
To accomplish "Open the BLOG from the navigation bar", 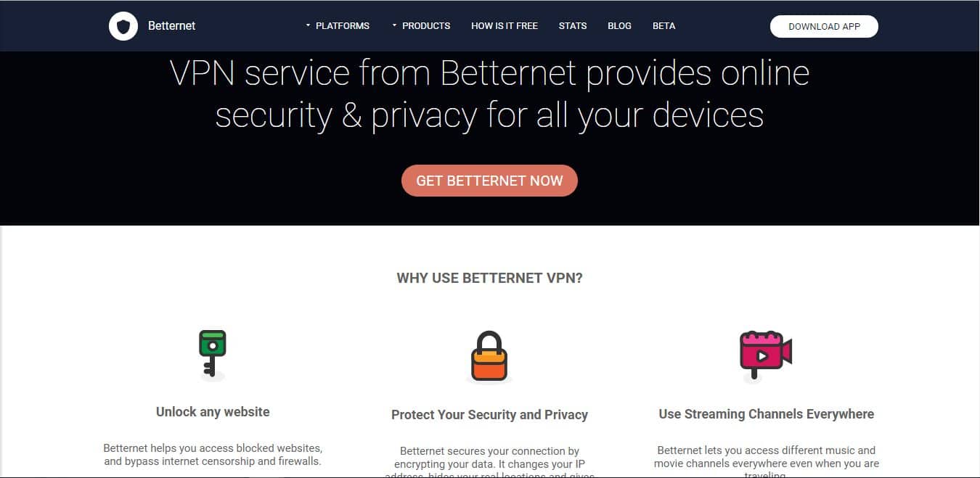I will tap(619, 25).
